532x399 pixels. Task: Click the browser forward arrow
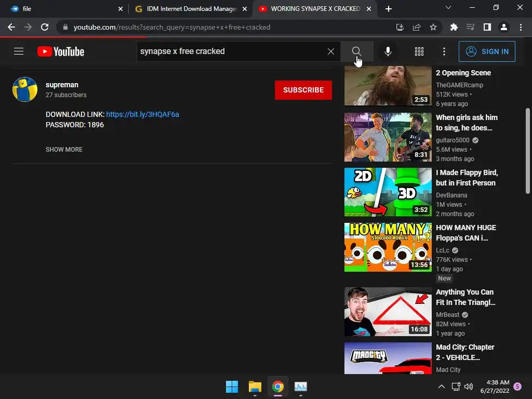(28, 27)
